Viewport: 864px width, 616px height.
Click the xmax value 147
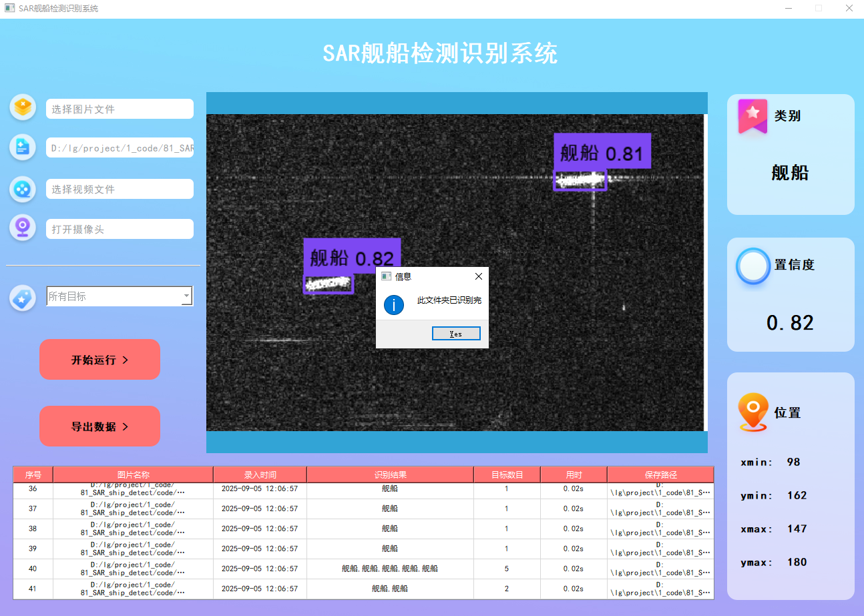[797, 529]
